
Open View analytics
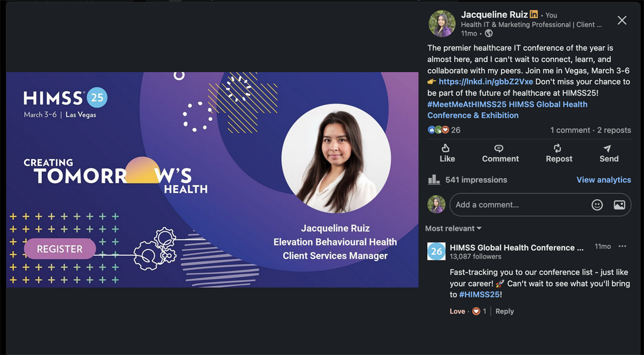[x=604, y=180]
